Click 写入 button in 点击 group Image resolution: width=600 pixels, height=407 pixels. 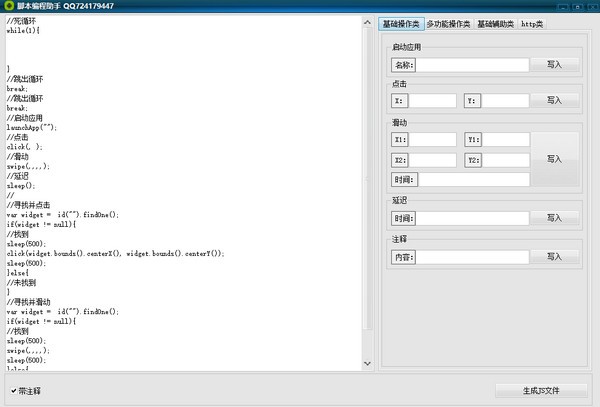click(x=554, y=101)
